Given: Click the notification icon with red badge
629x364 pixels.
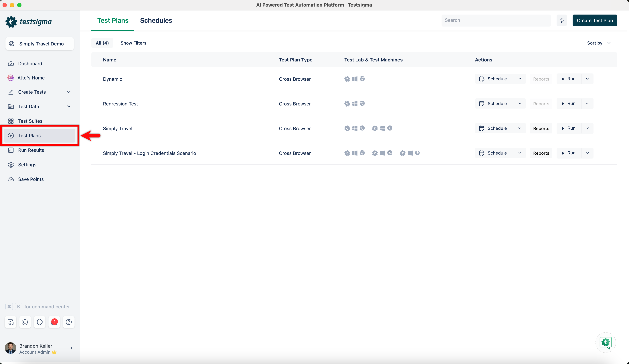Looking at the screenshot, I should pos(54,322).
